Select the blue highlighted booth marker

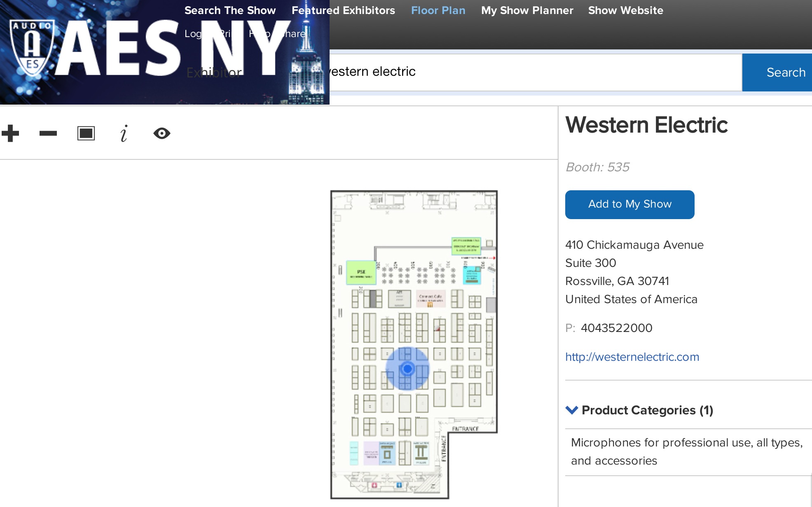point(407,369)
